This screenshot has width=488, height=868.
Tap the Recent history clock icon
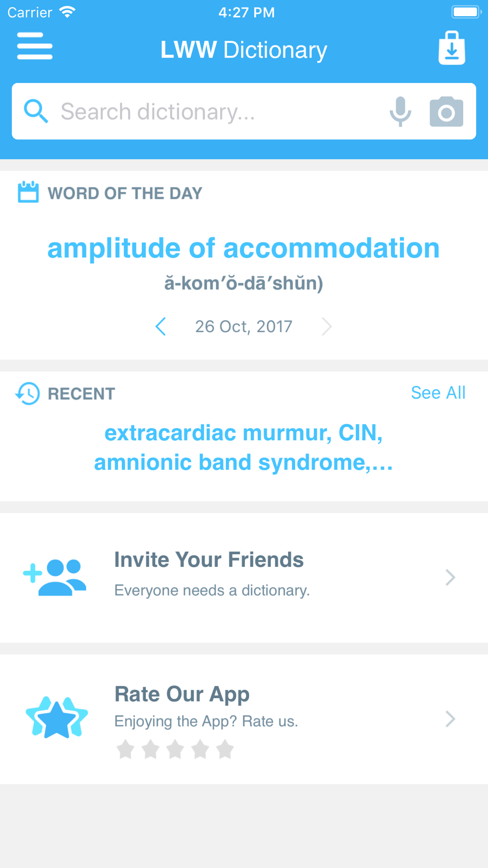tap(28, 393)
